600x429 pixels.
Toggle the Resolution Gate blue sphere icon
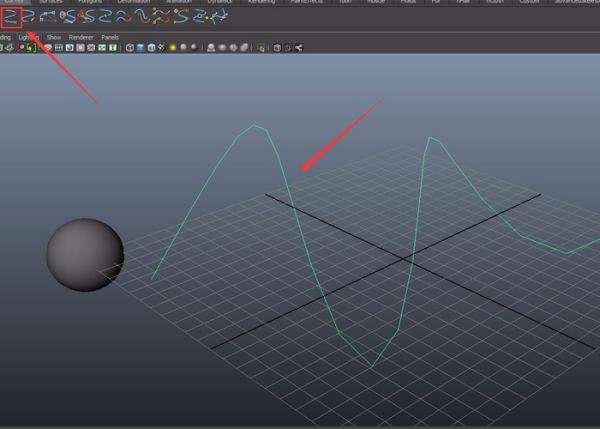coord(69,48)
